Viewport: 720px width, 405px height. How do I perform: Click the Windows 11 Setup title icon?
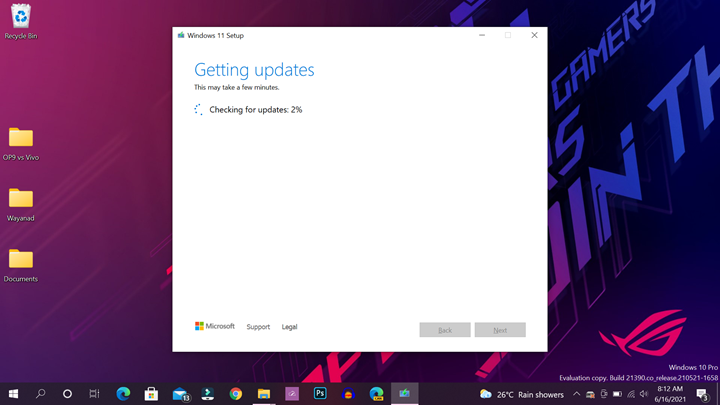coord(181,35)
